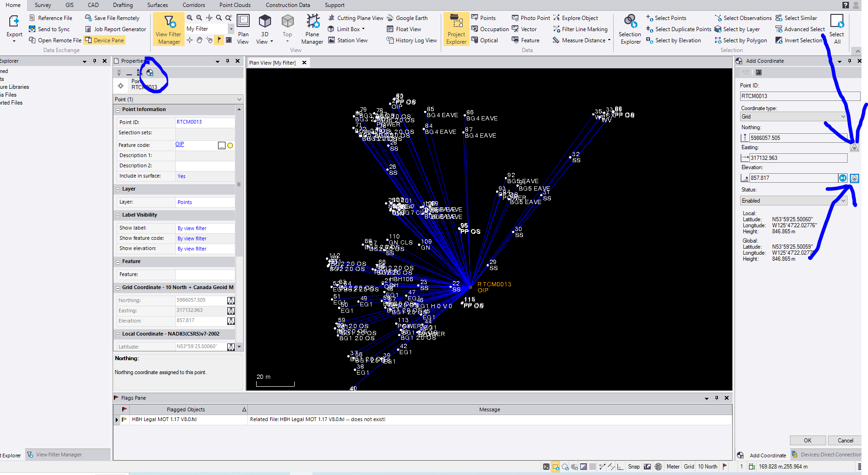Viewport: 868px width, 475px height.
Task: Click the OIP feature code link
Action: click(180, 145)
